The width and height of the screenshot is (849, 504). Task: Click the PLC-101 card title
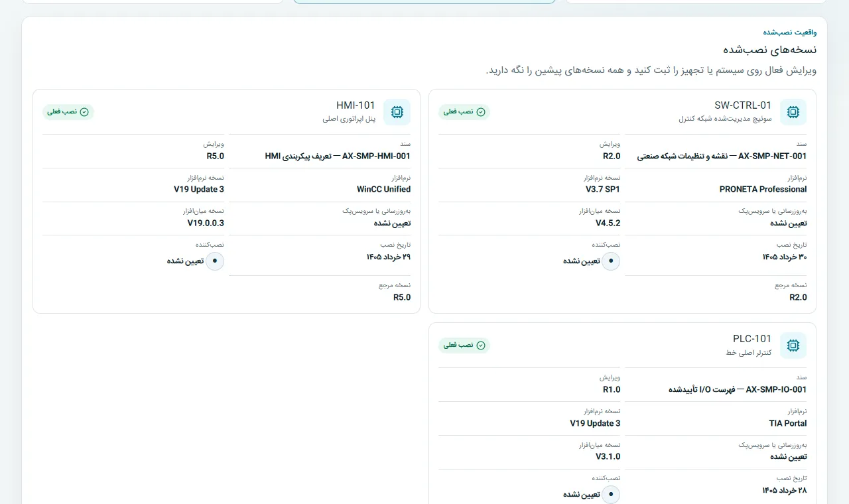coord(752,339)
